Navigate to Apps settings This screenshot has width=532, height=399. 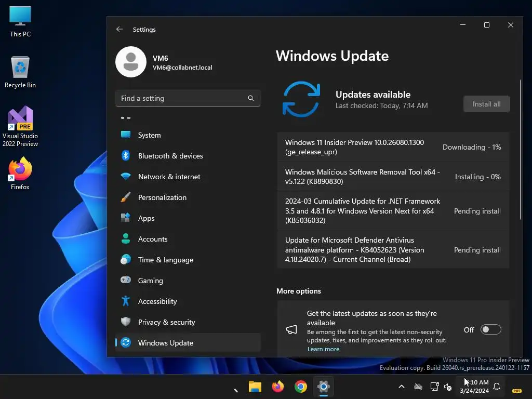[188, 218]
